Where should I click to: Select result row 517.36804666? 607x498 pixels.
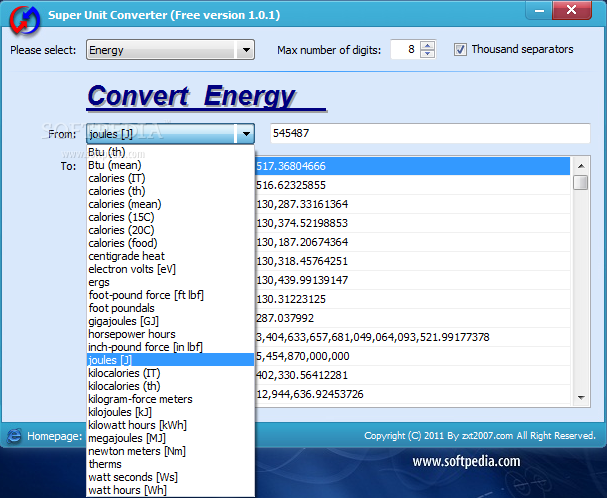[412, 166]
